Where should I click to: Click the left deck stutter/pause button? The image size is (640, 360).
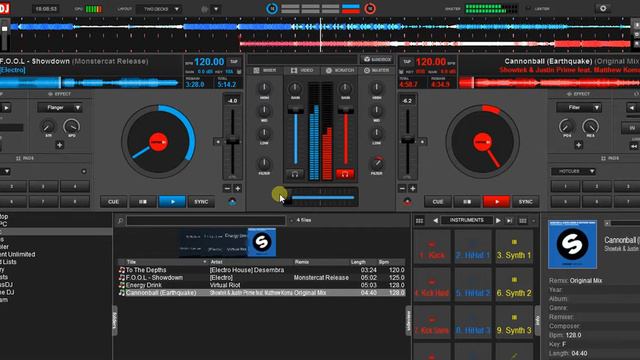tap(142, 202)
